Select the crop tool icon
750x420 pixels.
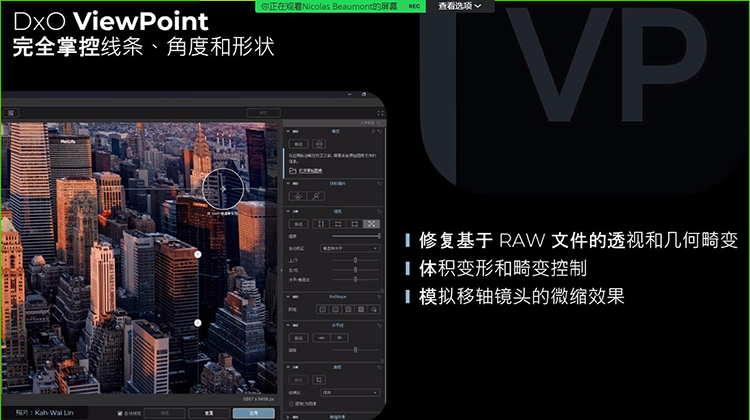(319, 380)
